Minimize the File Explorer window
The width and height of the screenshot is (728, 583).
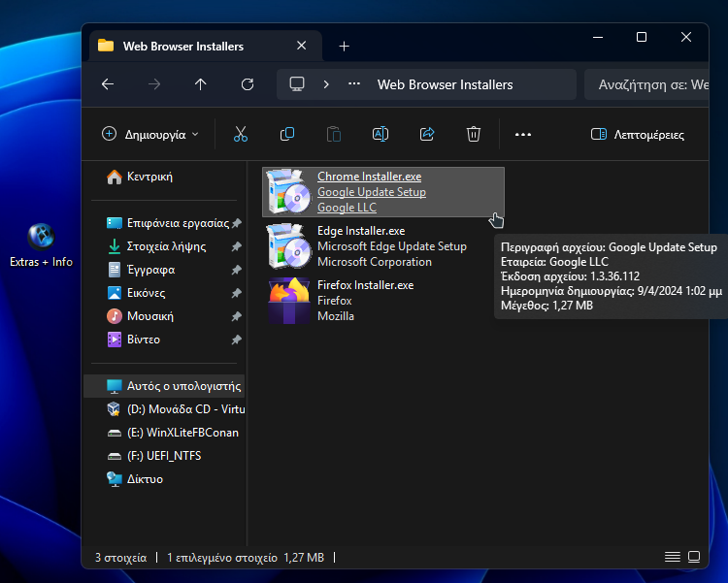[598, 37]
